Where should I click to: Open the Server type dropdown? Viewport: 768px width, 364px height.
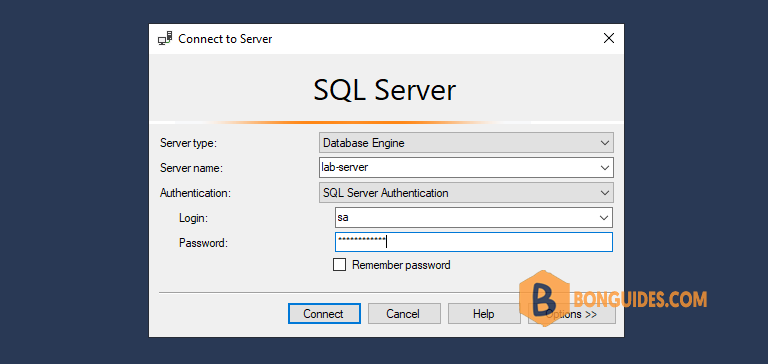(x=466, y=143)
